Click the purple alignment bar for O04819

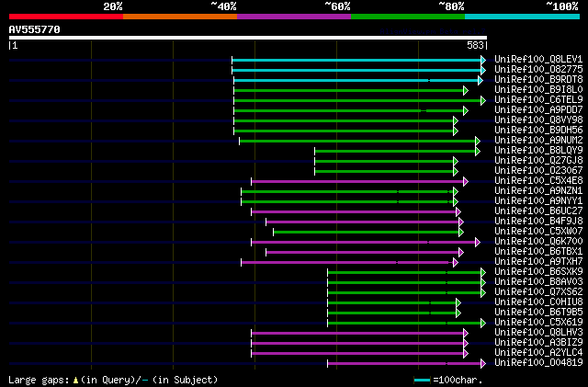[404, 364]
